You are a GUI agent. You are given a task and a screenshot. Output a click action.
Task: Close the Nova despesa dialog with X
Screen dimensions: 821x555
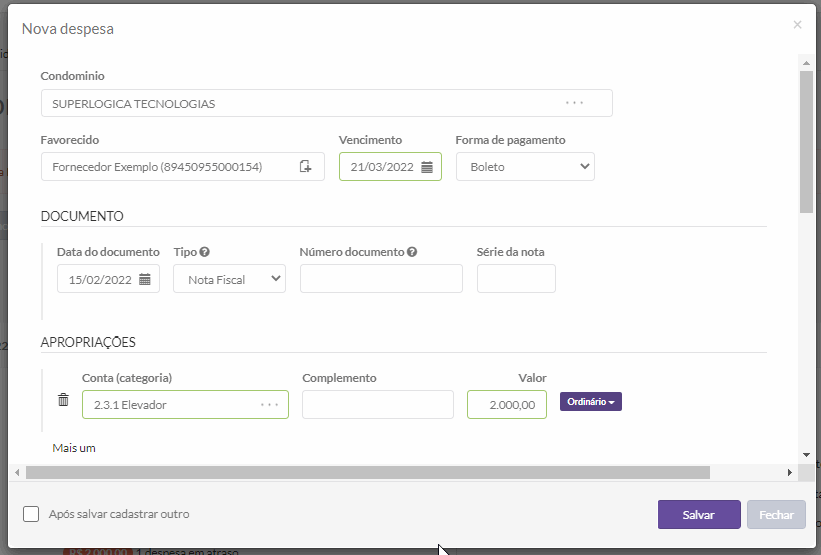click(x=797, y=25)
